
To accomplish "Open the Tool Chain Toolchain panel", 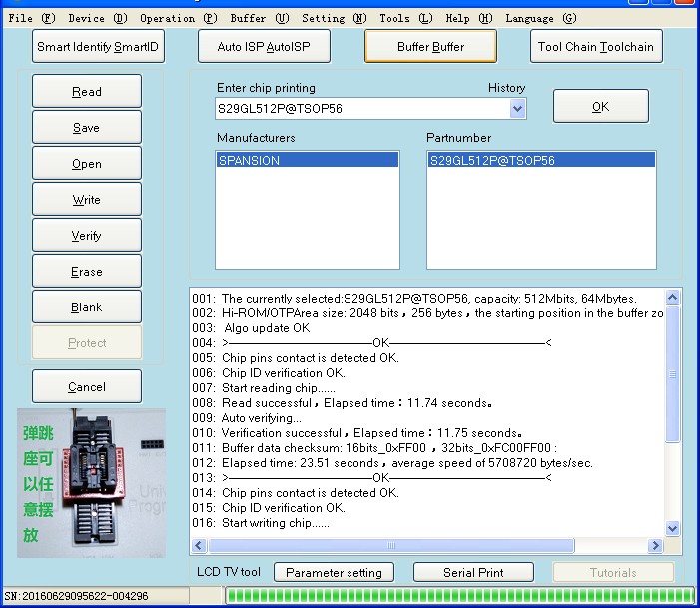I will click(x=595, y=46).
